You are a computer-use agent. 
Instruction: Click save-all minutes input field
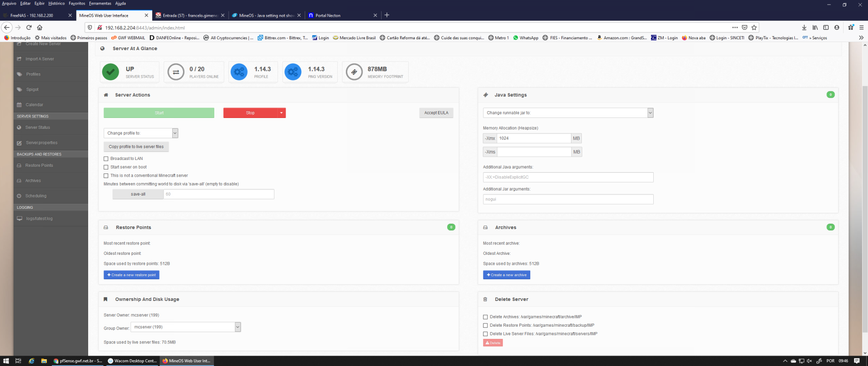(x=219, y=194)
